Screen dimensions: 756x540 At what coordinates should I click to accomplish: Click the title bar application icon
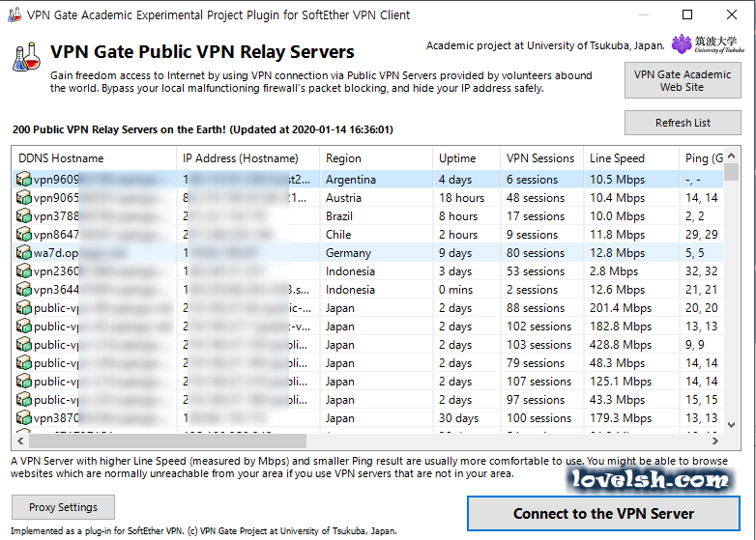15,14
